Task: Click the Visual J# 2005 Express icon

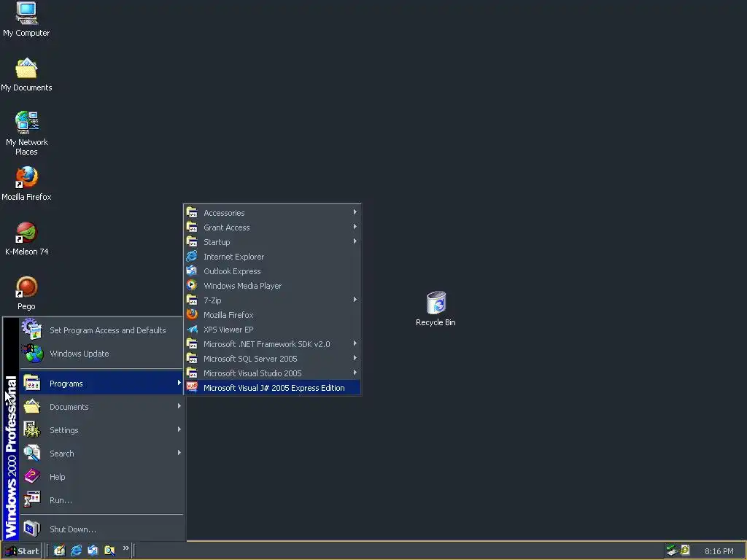Action: click(192, 388)
